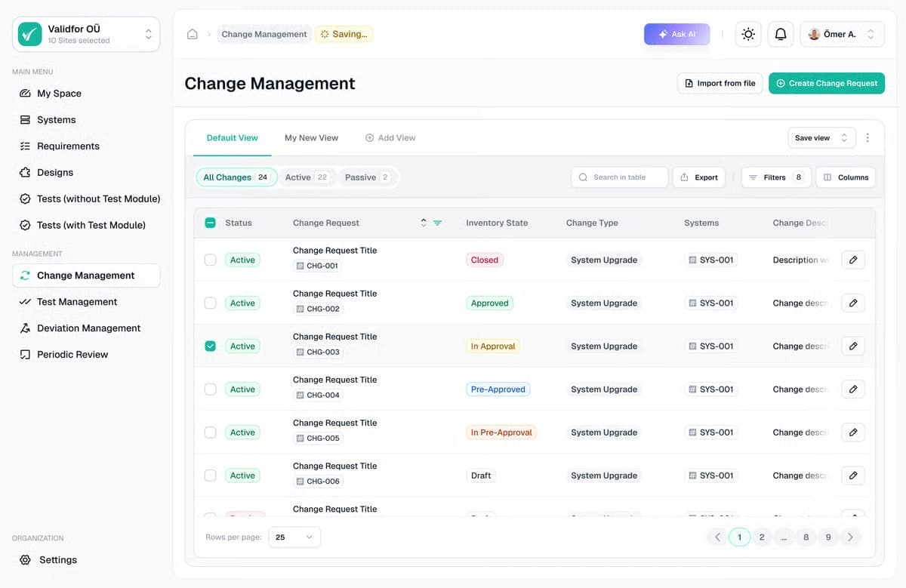Expand the Save view dropdown

(821, 137)
